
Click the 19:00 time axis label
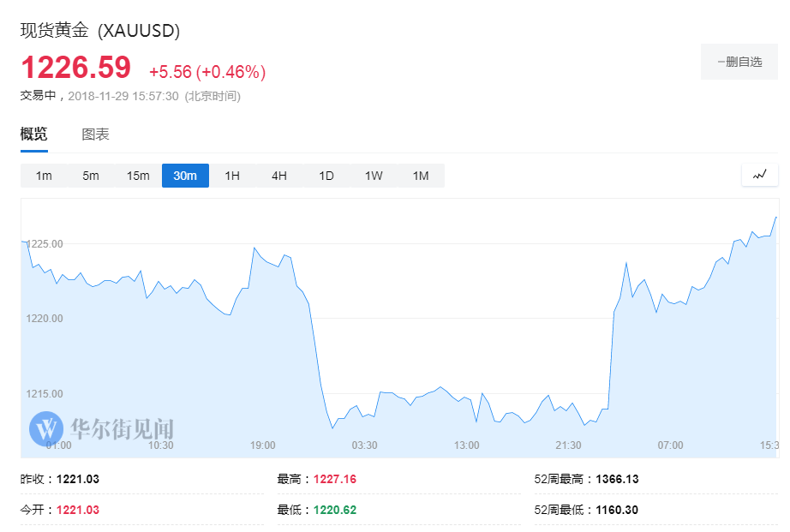pyautogui.click(x=263, y=445)
